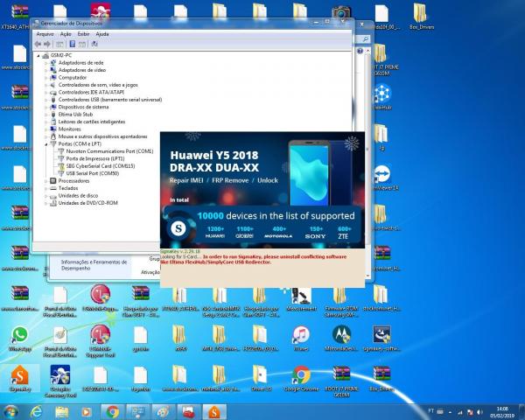This screenshot has width=525, height=420.
Task: Open the WhatsApp desktop shortcut
Action: coord(20,339)
